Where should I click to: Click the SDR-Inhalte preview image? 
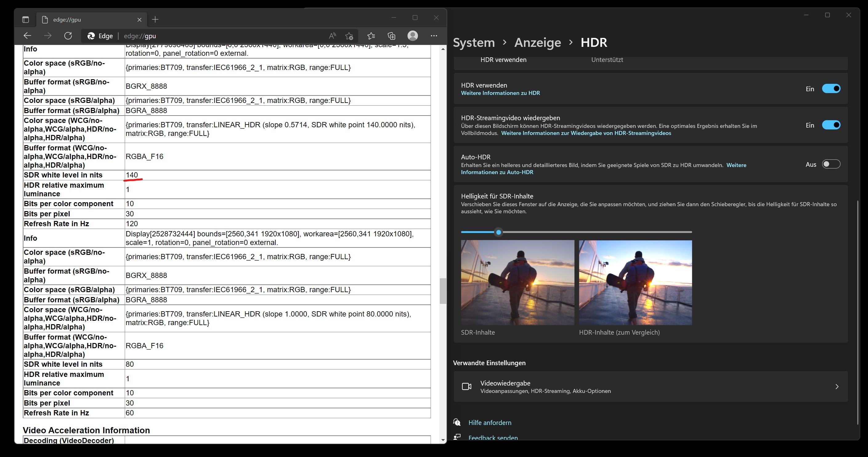pos(517,282)
